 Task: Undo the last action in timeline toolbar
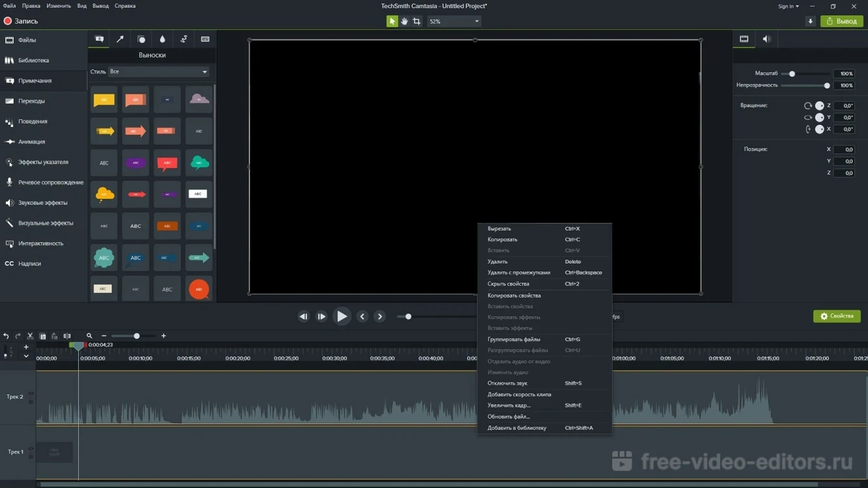(6, 336)
